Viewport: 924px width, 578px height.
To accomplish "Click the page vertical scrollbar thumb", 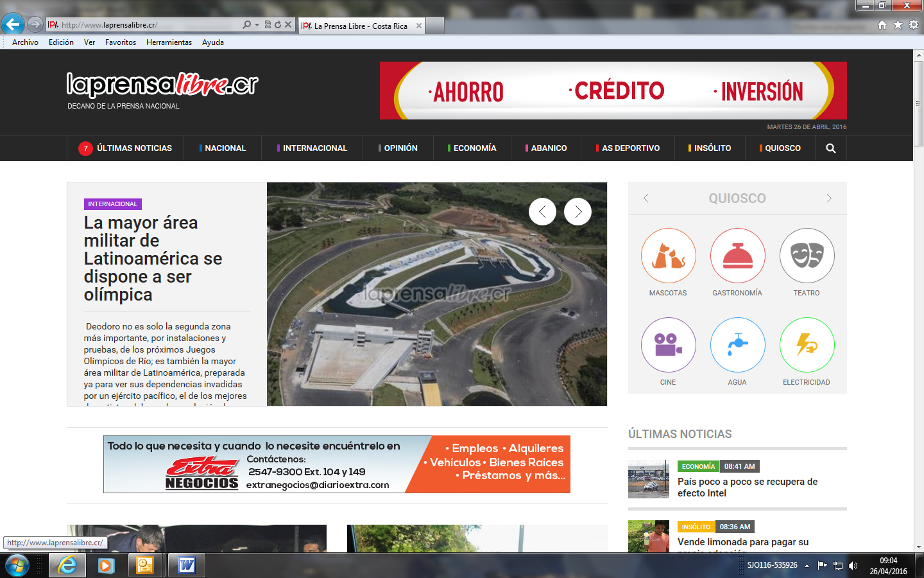I will 918,103.
